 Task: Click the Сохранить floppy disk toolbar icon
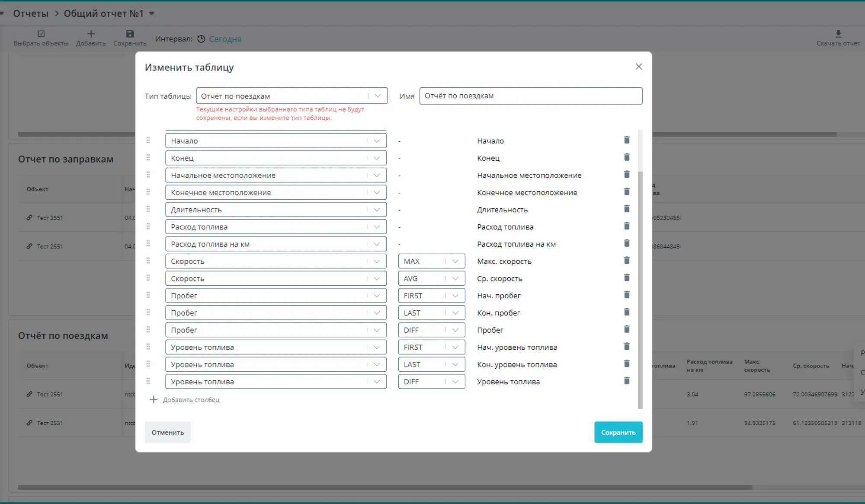(130, 34)
